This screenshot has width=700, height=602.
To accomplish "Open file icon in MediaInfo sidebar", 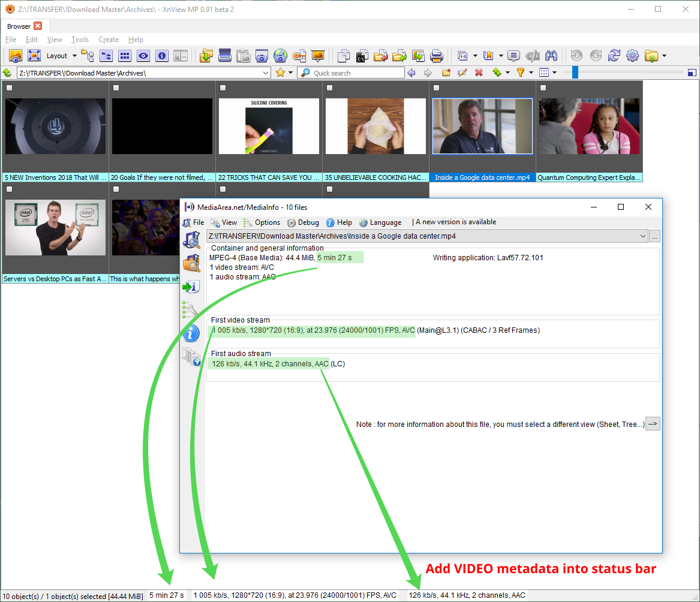I will pos(191,240).
